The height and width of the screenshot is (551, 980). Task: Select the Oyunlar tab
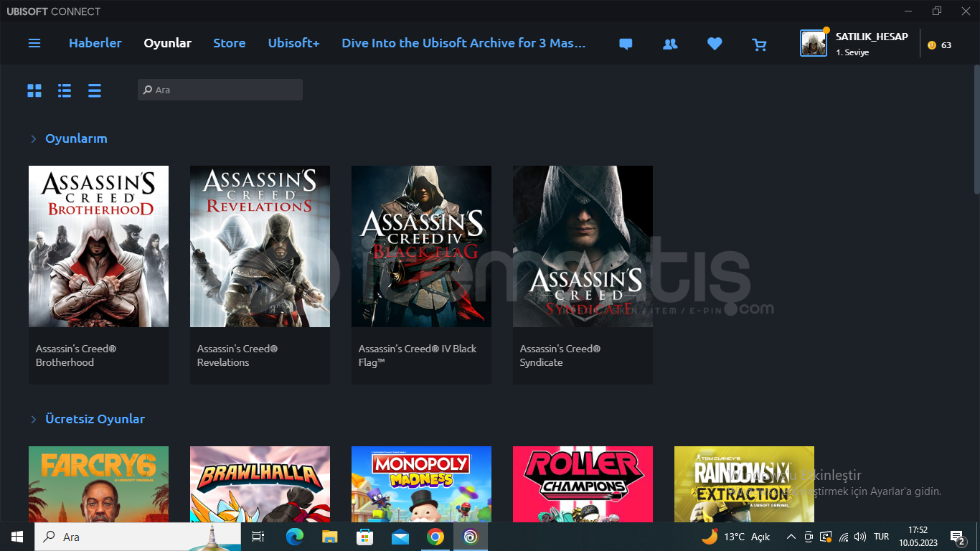click(168, 43)
